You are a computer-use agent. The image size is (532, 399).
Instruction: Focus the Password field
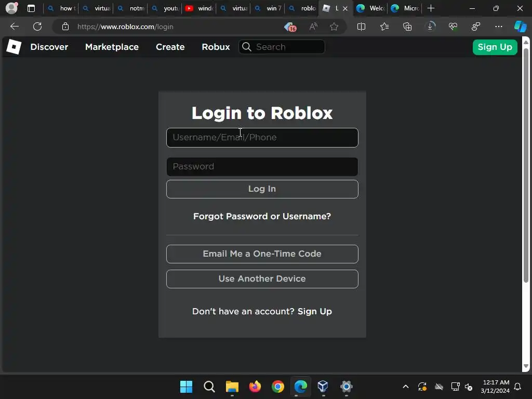click(262, 166)
